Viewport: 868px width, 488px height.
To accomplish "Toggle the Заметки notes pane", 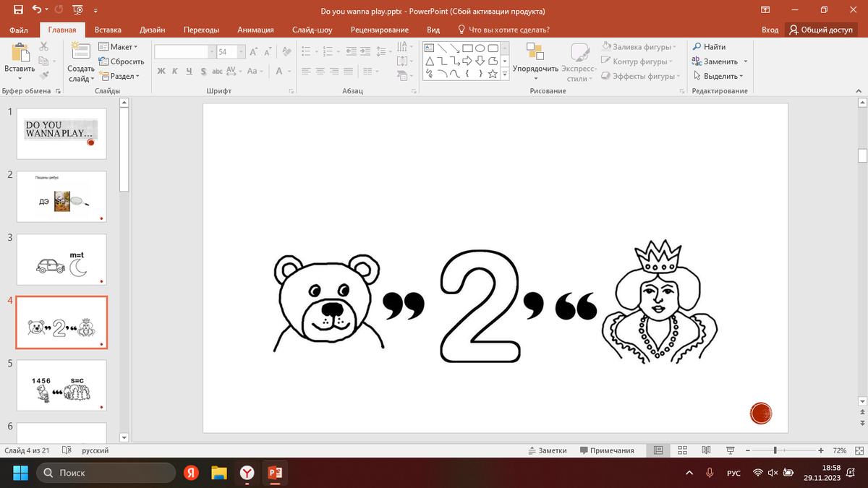I will tap(547, 450).
